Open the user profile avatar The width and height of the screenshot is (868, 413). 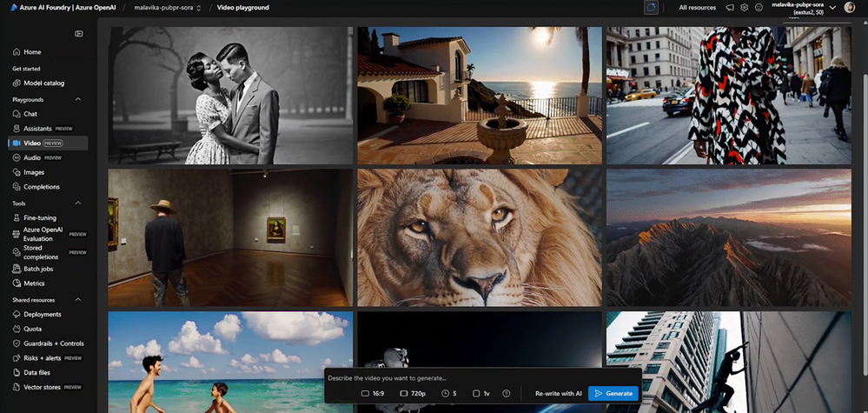point(849,8)
